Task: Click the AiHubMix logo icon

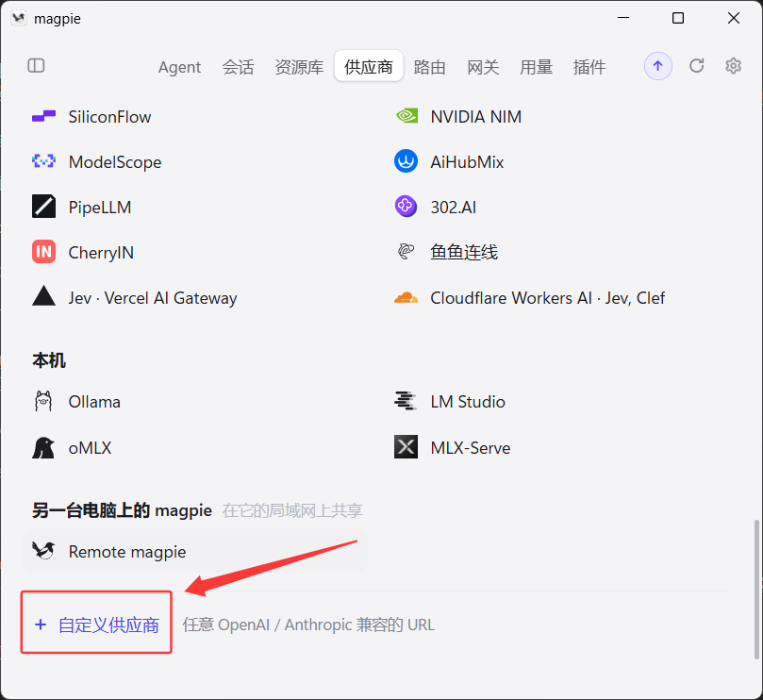Action: point(406,161)
